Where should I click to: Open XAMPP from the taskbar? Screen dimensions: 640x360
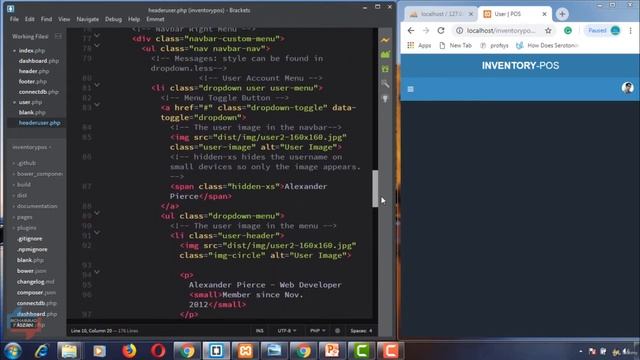point(245,351)
